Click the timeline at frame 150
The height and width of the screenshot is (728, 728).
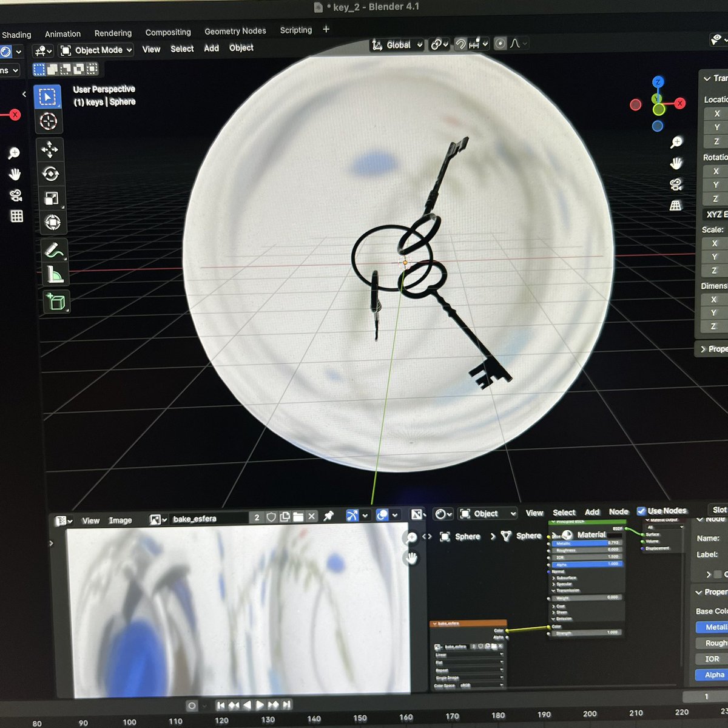click(360, 718)
